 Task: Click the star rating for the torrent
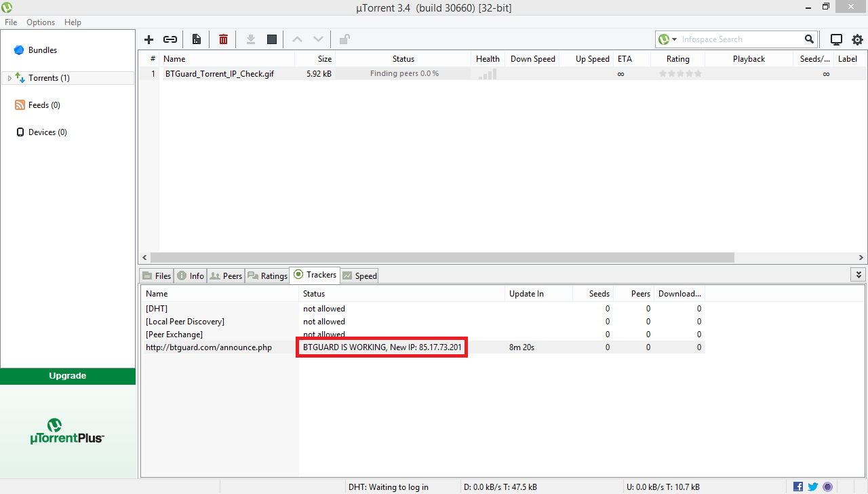(x=680, y=73)
